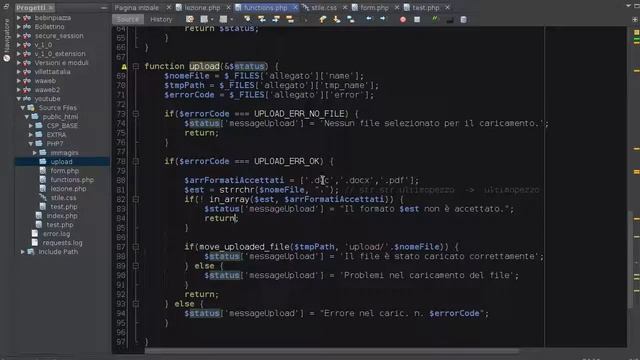Close the lezione.php tab
Screen dimensions: 640x360
point(228,8)
